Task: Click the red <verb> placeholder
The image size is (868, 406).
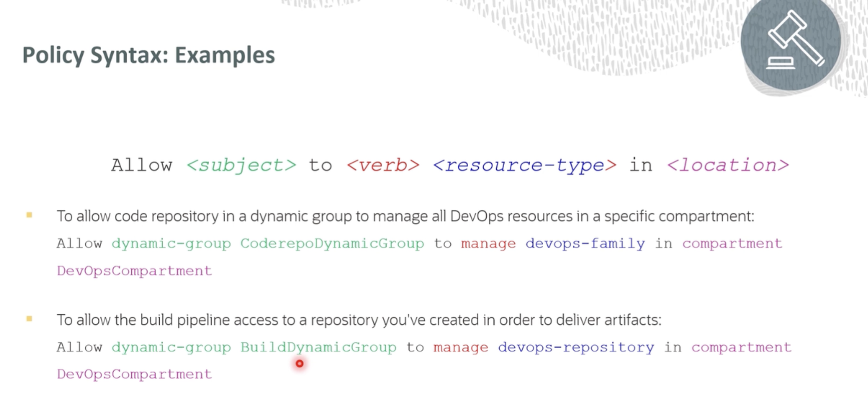Action: click(x=383, y=165)
